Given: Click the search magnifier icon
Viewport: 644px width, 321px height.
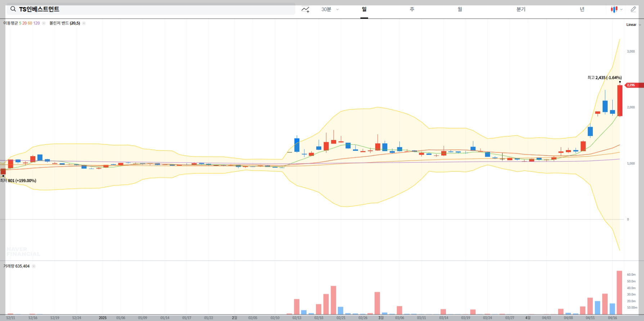Looking at the screenshot, I should pos(13,9).
